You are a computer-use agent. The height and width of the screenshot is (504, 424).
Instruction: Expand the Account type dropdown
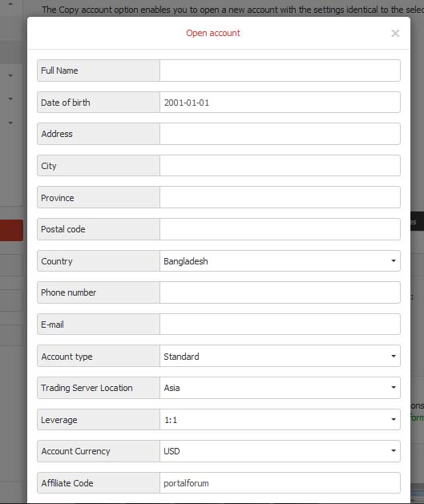280,356
